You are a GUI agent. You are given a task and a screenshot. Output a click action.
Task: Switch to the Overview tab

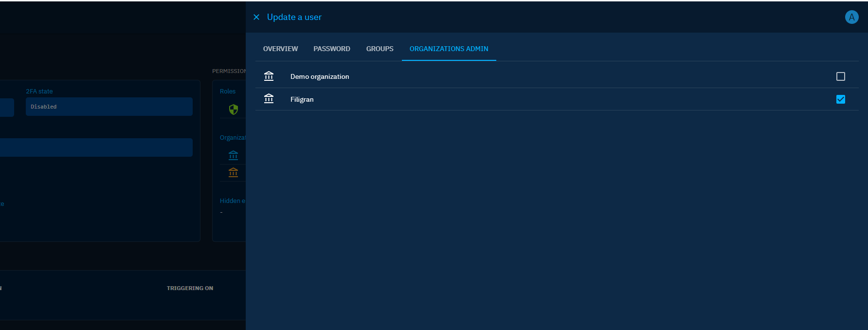click(x=280, y=49)
